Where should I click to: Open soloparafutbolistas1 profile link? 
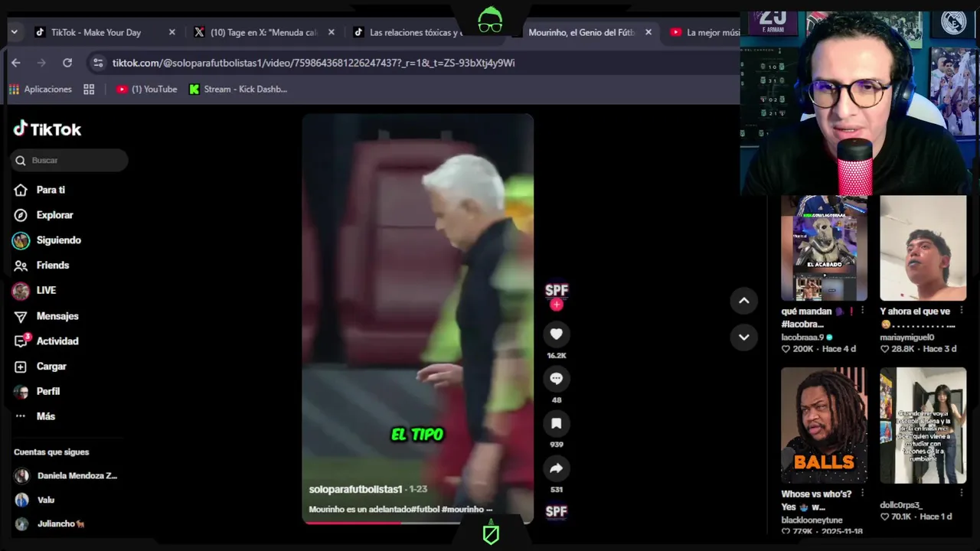pos(355,489)
